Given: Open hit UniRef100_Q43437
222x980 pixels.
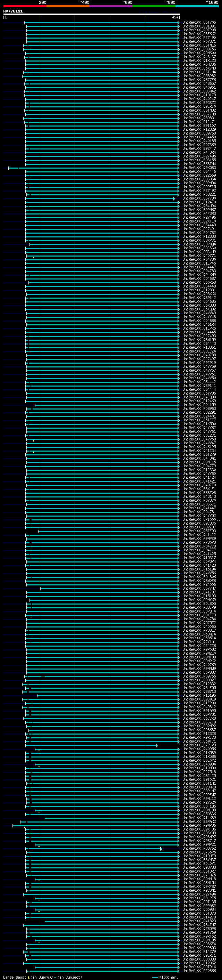Looking at the screenshot, I should click(199, 57).
